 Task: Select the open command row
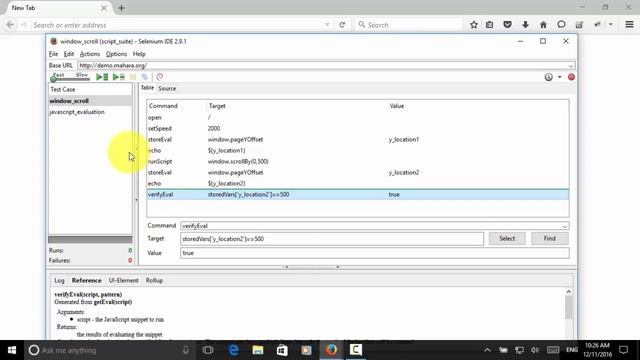click(358, 118)
